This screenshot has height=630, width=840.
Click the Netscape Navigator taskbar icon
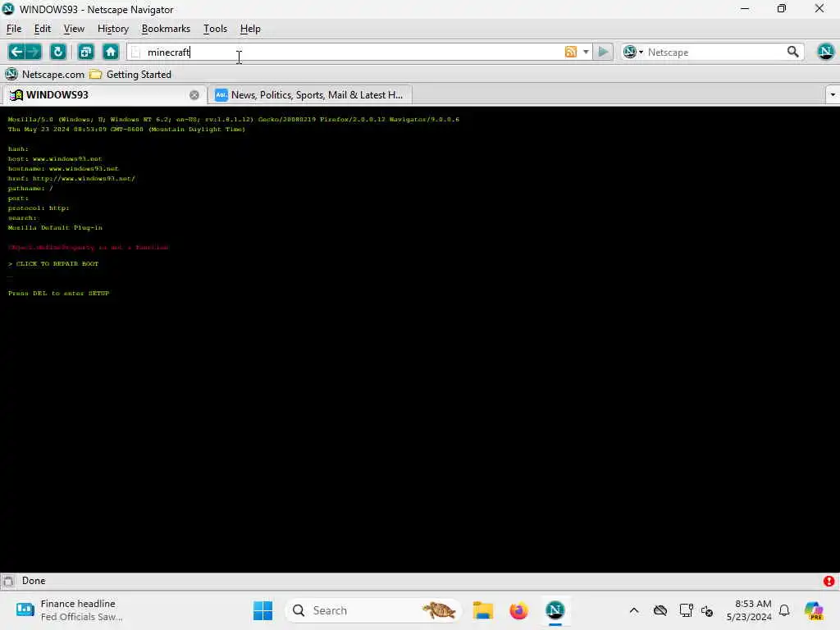pyautogui.click(x=555, y=610)
